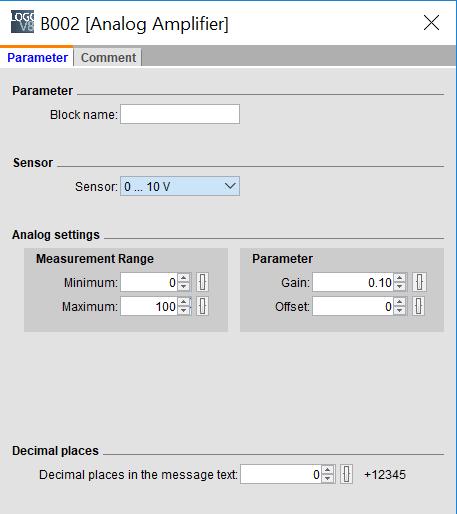
Task: Click the +12345 preview text
Action: tap(385, 474)
